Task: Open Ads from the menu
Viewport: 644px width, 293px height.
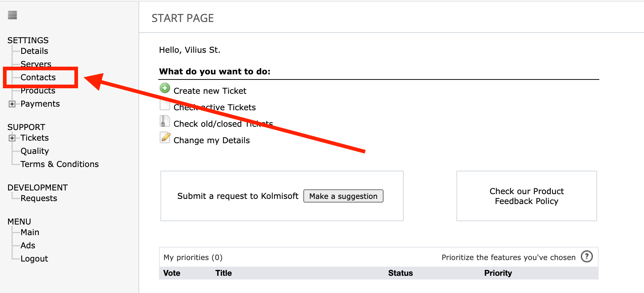Action: tap(28, 245)
